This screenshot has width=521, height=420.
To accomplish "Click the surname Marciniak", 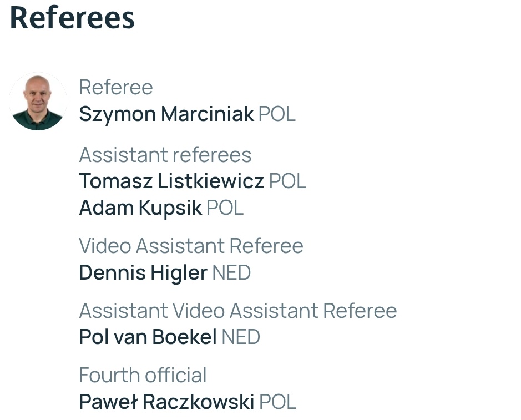I will (x=208, y=114).
